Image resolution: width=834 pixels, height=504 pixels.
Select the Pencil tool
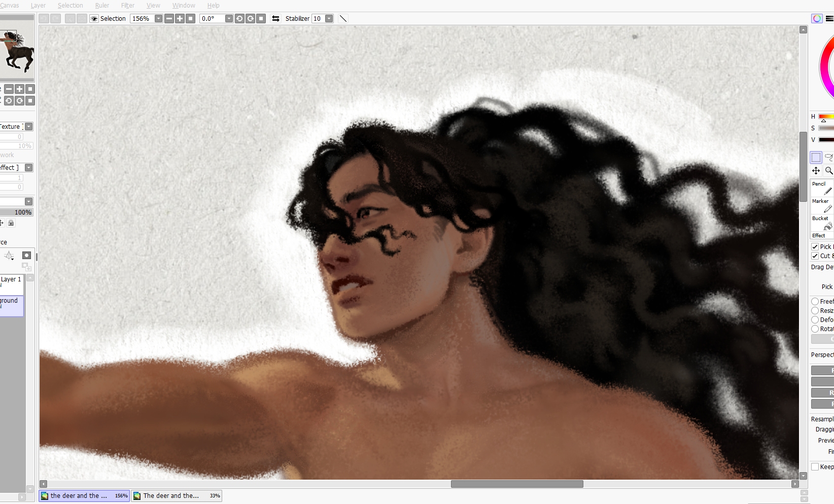tap(822, 188)
